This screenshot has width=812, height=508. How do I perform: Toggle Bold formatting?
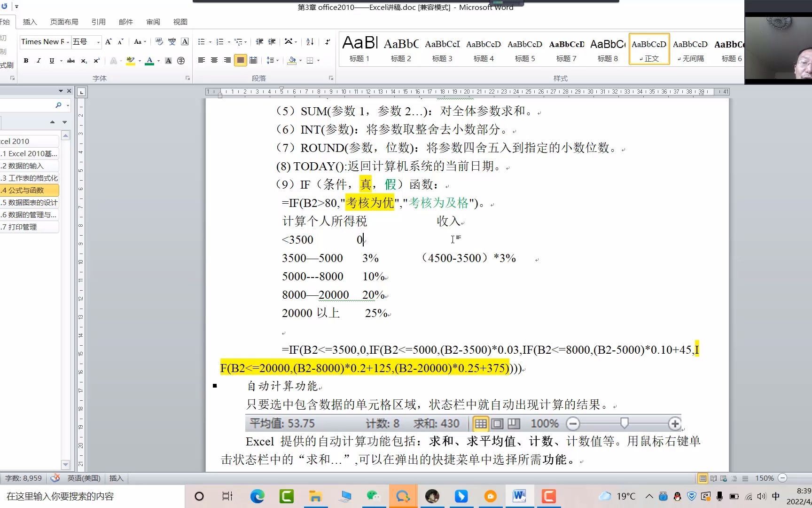click(x=26, y=61)
